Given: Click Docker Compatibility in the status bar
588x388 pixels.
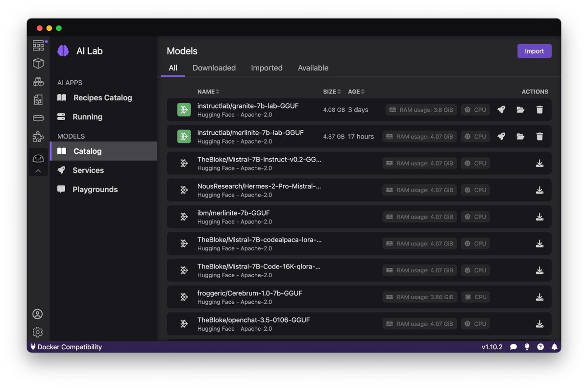Looking at the screenshot, I should tap(66, 347).
